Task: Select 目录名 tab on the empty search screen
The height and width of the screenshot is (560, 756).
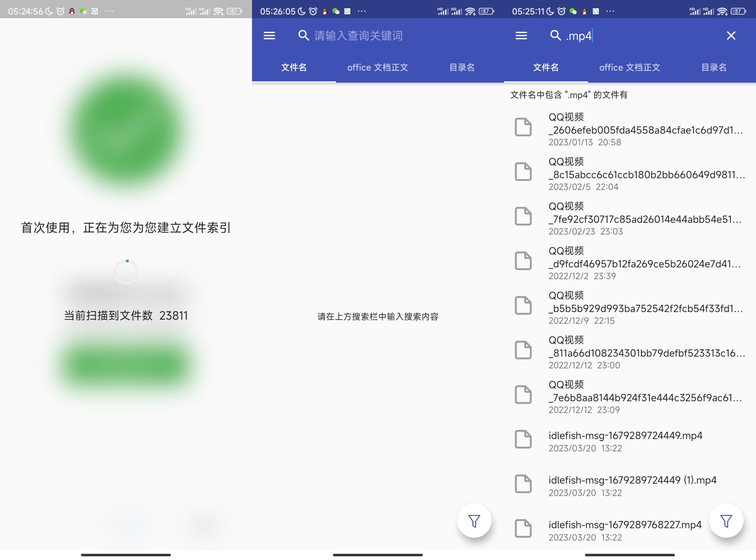Action: (462, 68)
